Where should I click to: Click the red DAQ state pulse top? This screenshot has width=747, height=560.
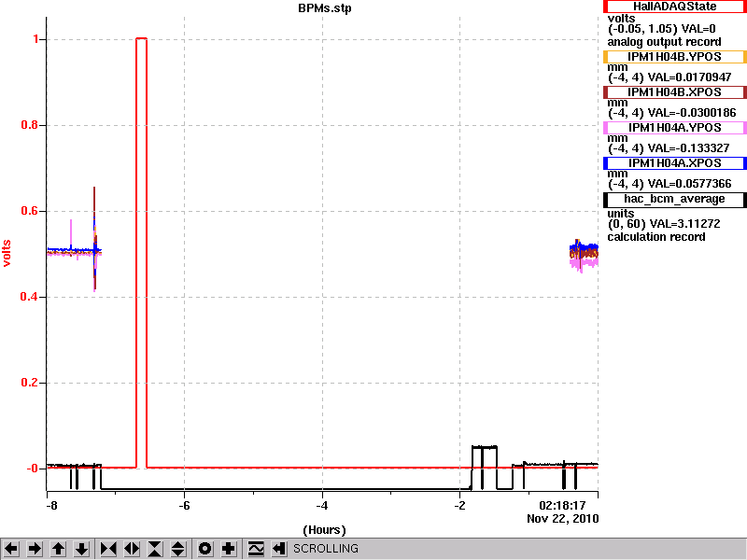point(142,38)
